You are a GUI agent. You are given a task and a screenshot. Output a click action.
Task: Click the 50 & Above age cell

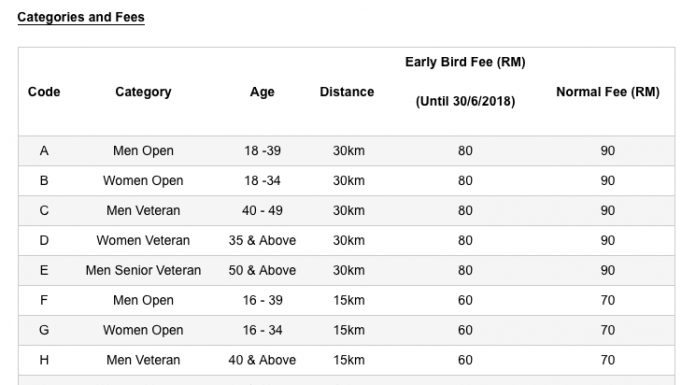tap(262, 270)
